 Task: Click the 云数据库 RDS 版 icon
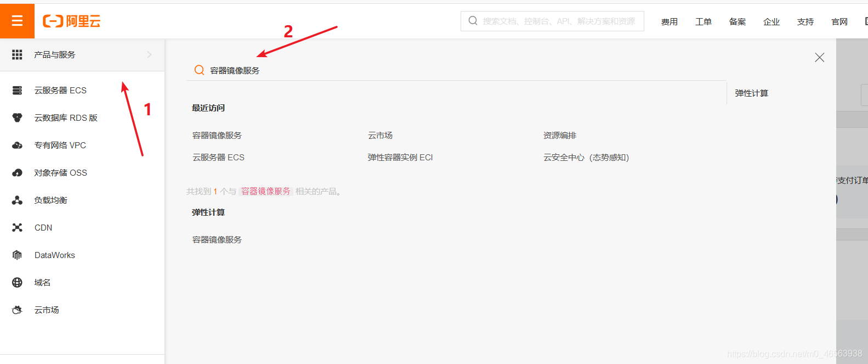point(17,117)
